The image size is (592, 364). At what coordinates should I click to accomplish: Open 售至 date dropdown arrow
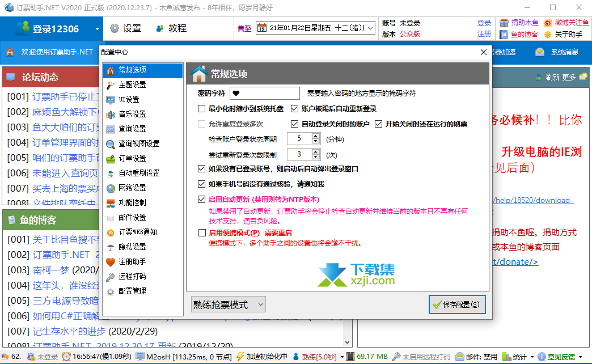pyautogui.click(x=370, y=28)
